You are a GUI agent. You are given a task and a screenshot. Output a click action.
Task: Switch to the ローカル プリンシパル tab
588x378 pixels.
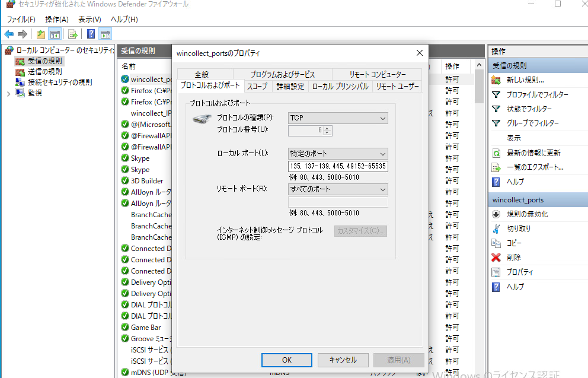[x=340, y=86]
